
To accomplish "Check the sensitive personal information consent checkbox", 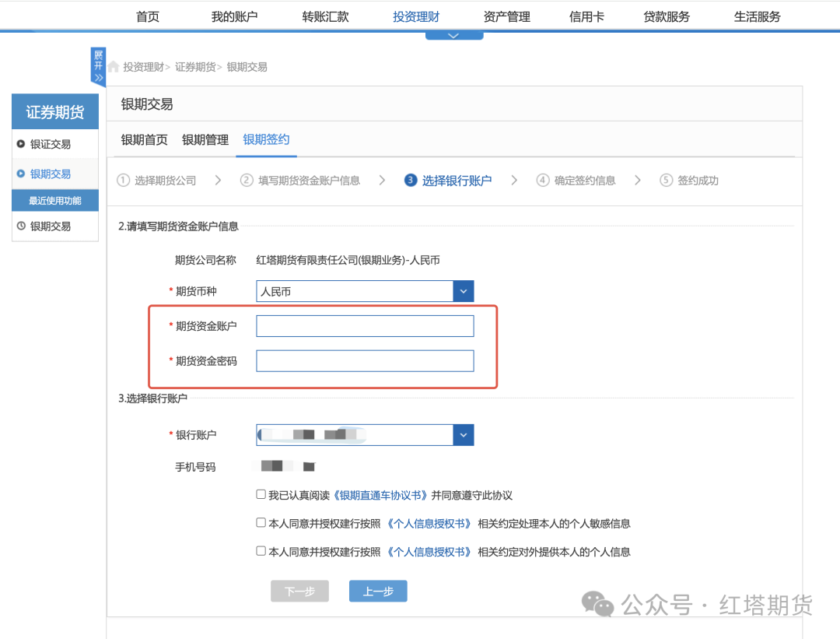I will 261,523.
